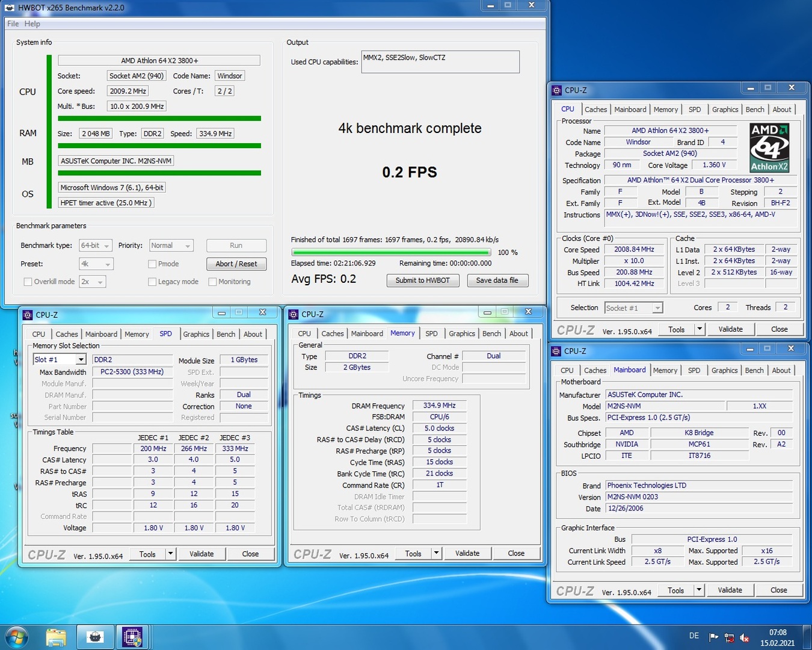Click the Submit to HWBOT button
Image resolution: width=812 pixels, height=650 pixels.
(x=422, y=280)
